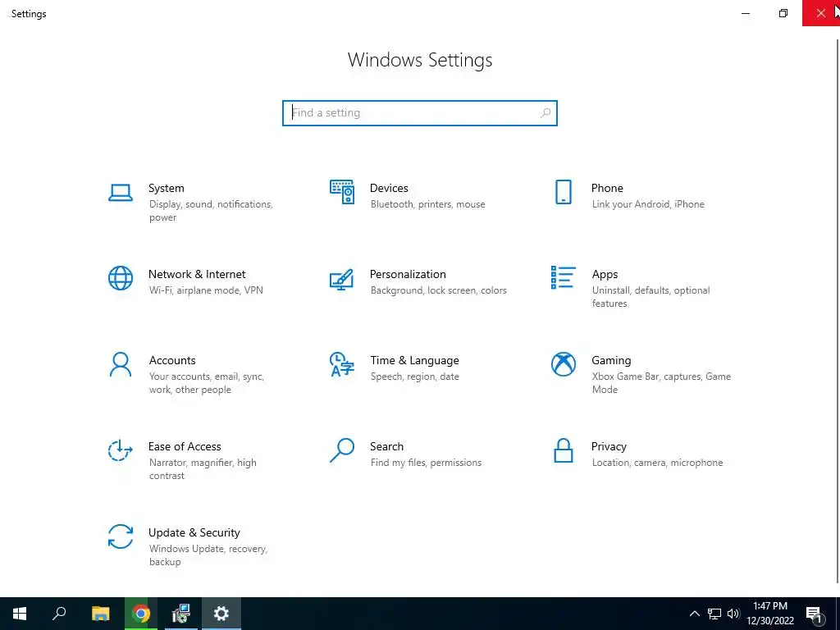Viewport: 840px width, 630px height.
Task: Click the volume speaker tray icon
Action: pyautogui.click(x=733, y=614)
